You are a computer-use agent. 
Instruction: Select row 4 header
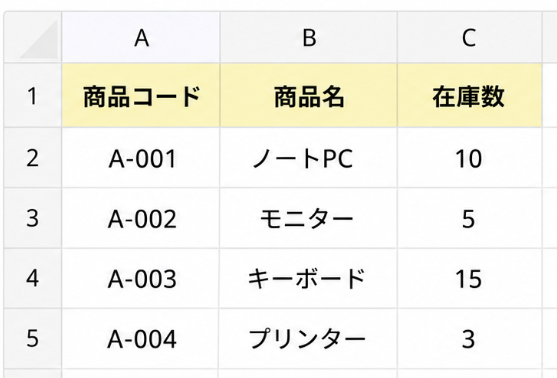point(33,278)
